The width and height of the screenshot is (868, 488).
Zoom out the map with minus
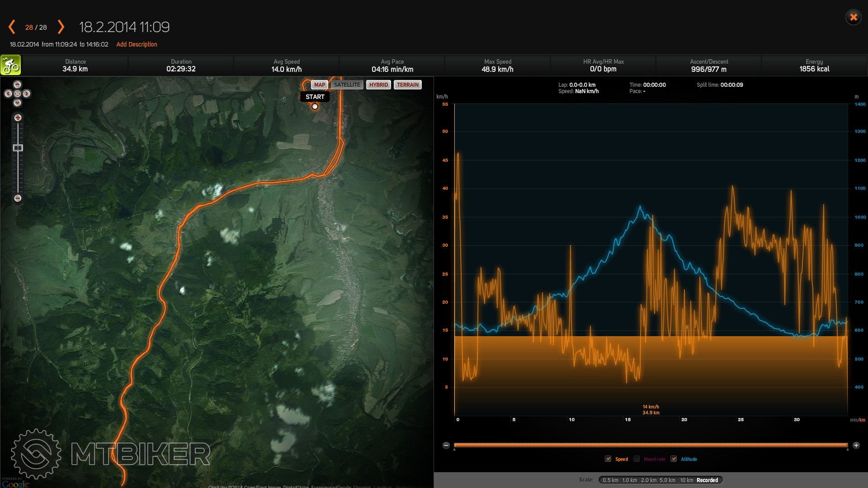pos(18,198)
